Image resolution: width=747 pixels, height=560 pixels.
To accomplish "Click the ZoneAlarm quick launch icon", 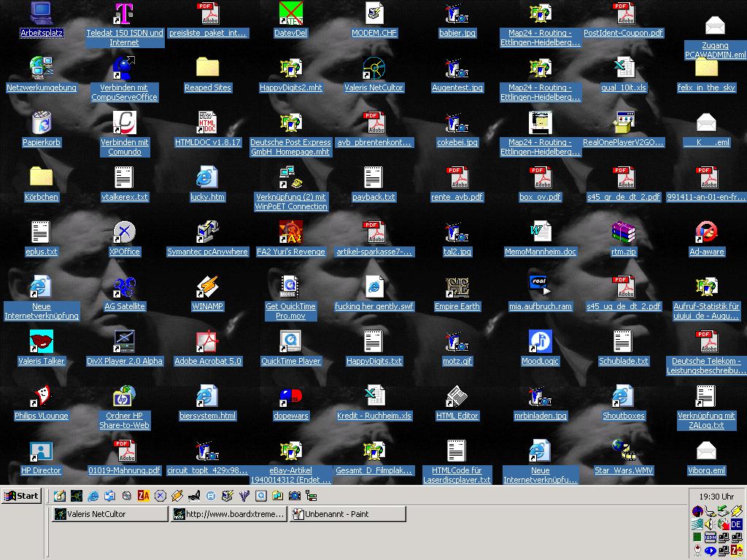I will click(143, 496).
